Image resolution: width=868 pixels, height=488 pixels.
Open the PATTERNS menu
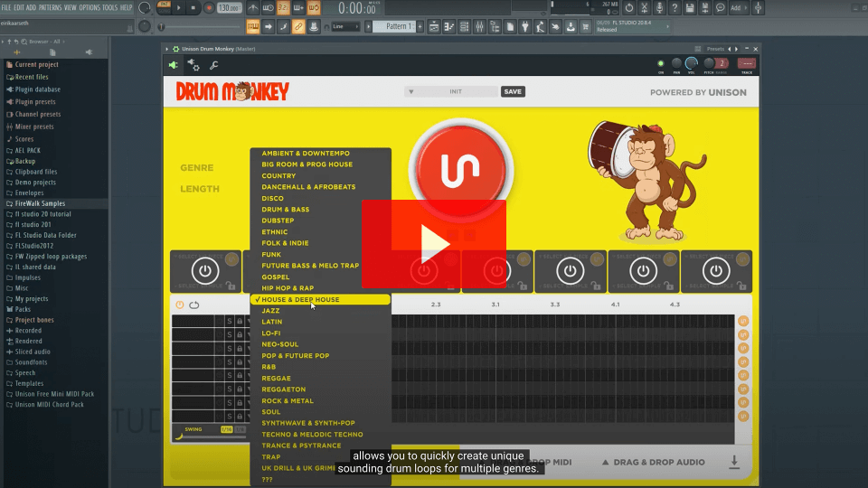click(50, 8)
